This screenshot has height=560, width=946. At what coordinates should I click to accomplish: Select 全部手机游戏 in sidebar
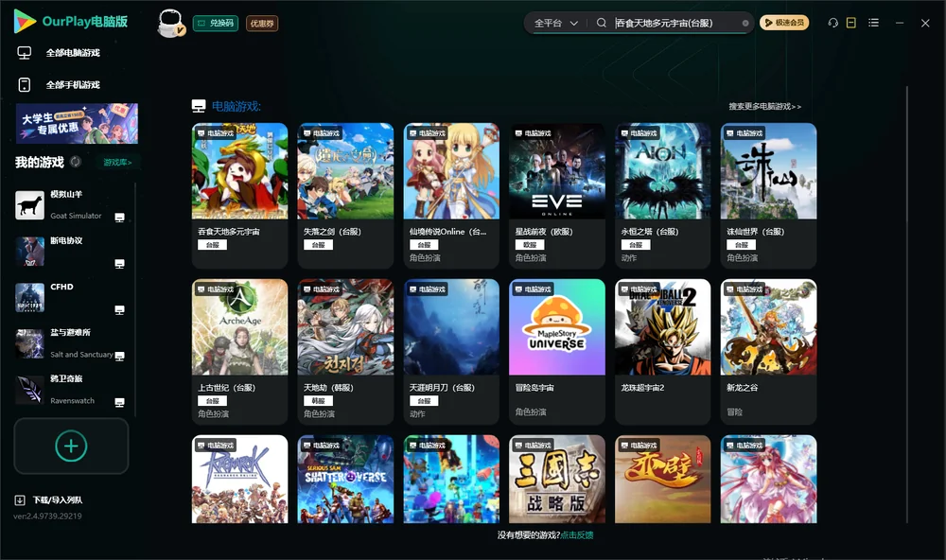pos(73,85)
